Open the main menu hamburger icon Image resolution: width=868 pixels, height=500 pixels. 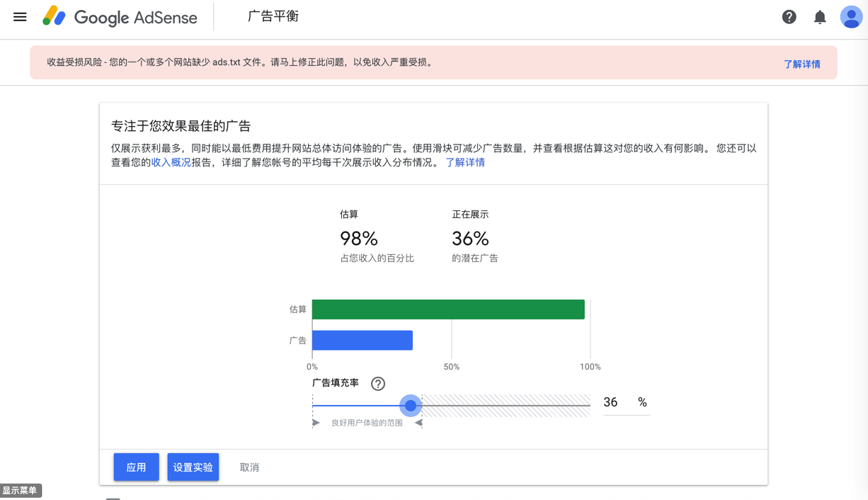20,17
